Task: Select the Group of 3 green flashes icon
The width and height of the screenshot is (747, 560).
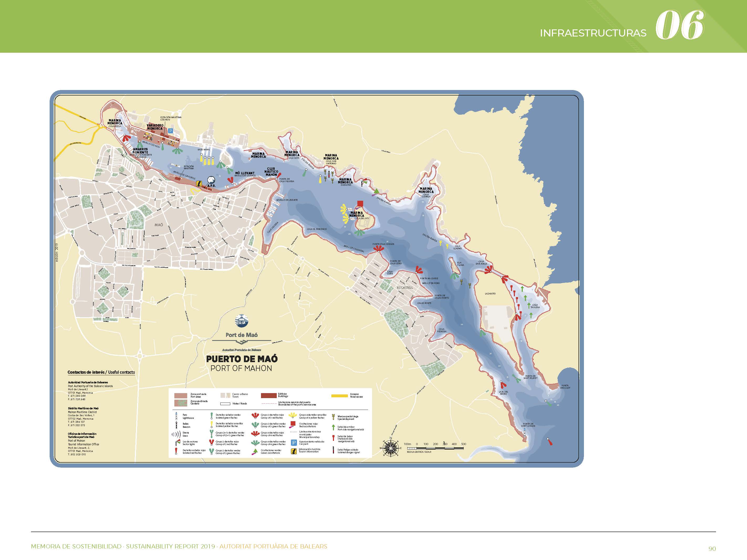Action: (x=255, y=425)
